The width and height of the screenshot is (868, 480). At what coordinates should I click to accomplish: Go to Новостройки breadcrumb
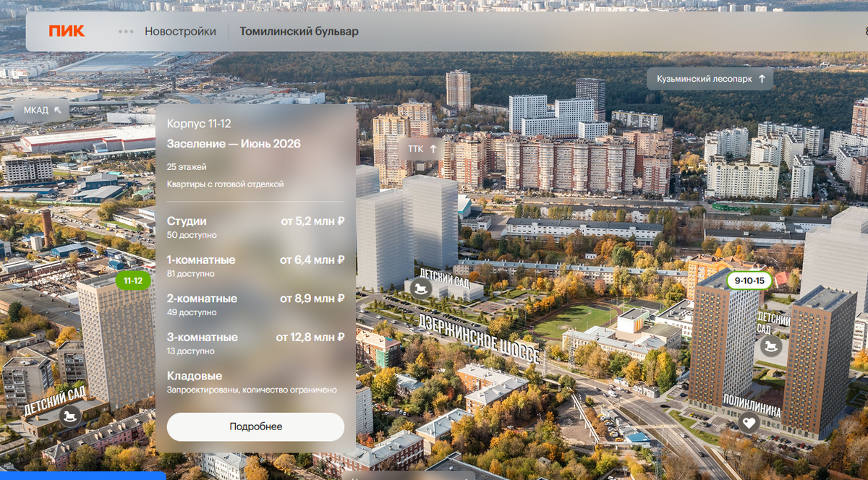[x=180, y=32]
